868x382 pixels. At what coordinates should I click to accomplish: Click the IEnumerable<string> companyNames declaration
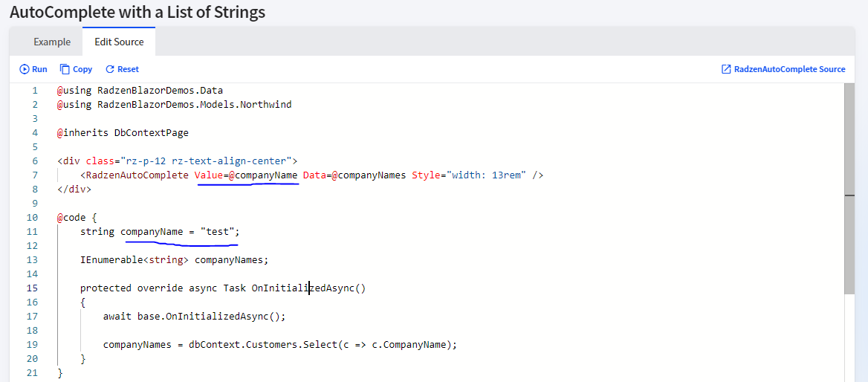coord(174,259)
